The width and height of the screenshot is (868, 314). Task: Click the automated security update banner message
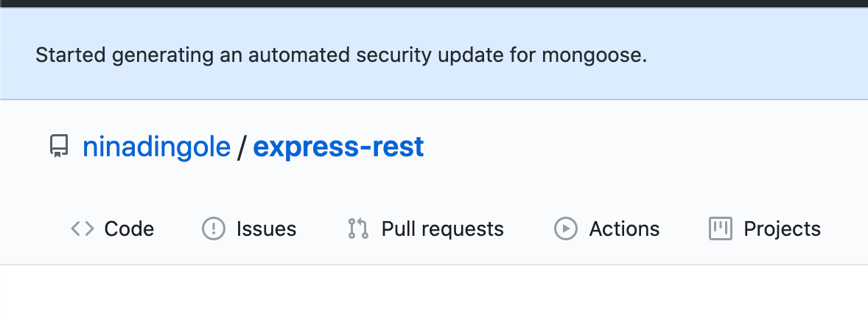(x=340, y=55)
